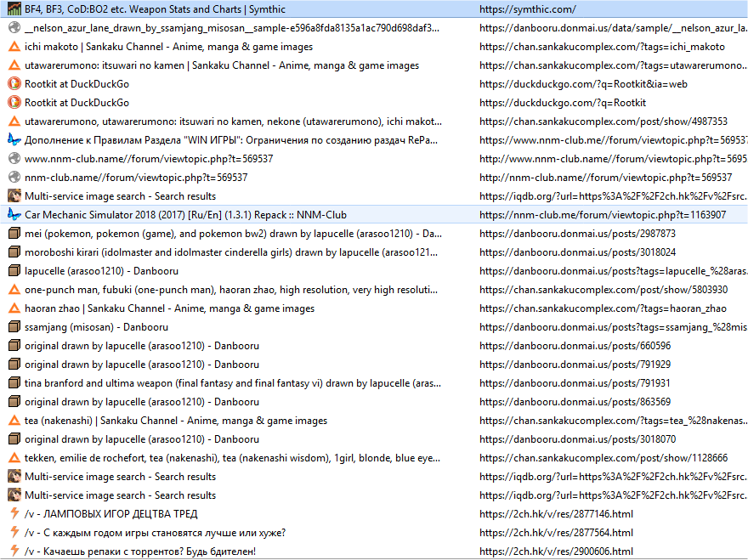Click the URL danbooru.donmai.us/posts/791931
The image size is (748, 560).
point(575,383)
